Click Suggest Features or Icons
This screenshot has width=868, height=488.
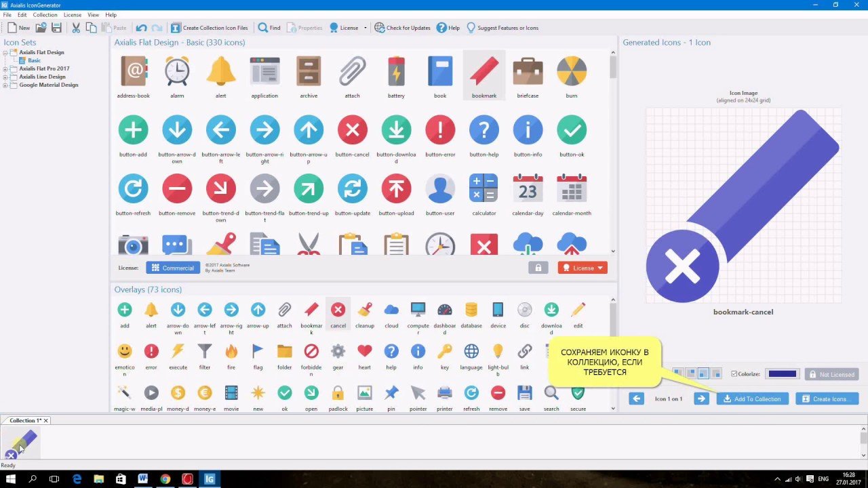point(502,28)
